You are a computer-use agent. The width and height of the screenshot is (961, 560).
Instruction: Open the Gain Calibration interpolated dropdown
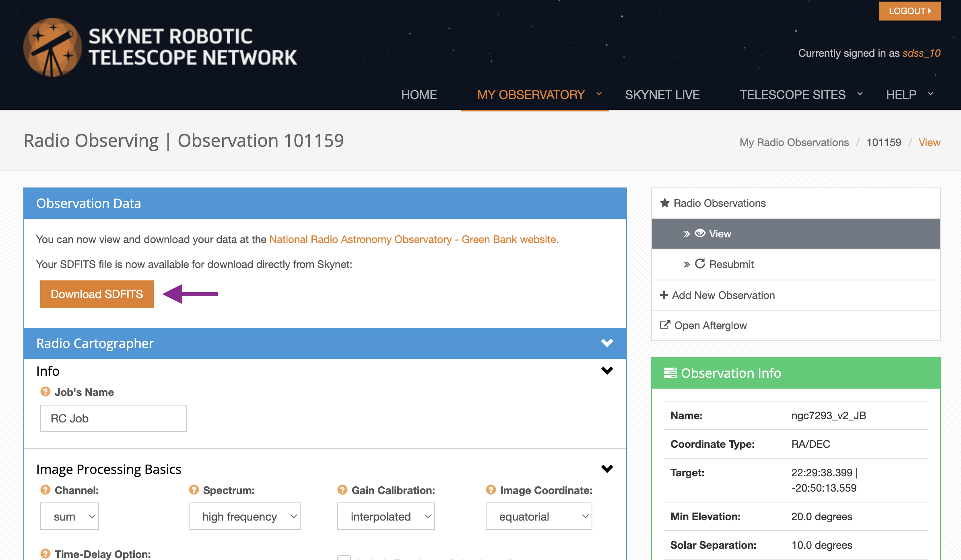[386, 516]
